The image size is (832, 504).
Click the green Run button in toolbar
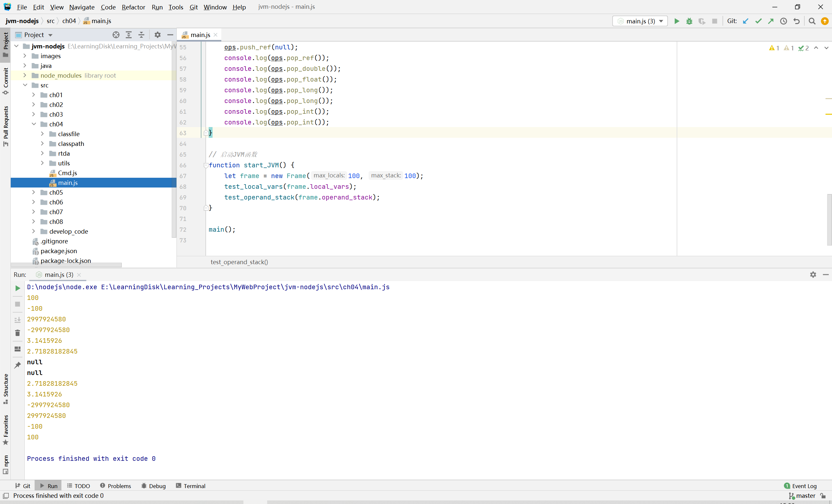pyautogui.click(x=676, y=21)
